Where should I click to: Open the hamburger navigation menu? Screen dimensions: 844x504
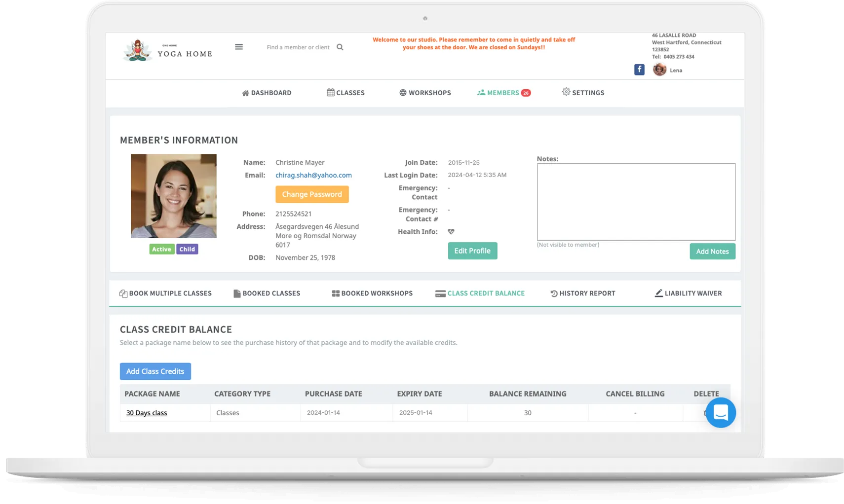click(x=239, y=46)
